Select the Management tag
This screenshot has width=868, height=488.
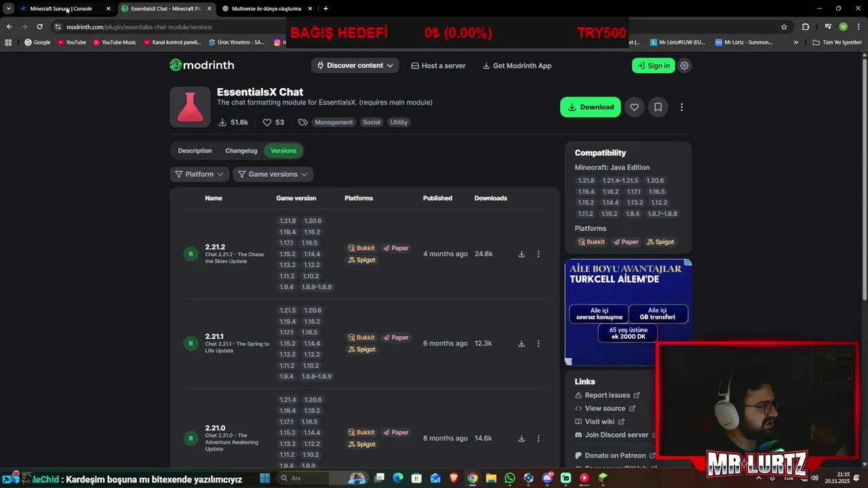pos(334,122)
